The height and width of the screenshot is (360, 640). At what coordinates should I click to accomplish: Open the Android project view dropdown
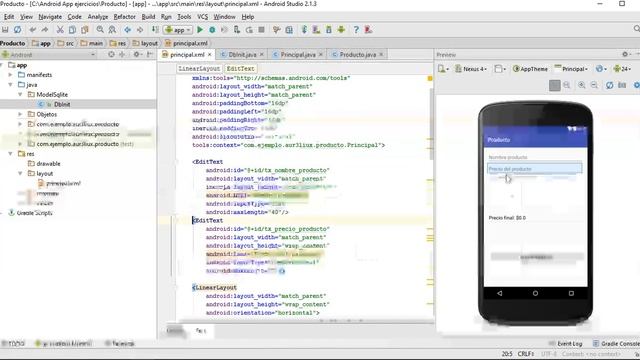(48, 54)
